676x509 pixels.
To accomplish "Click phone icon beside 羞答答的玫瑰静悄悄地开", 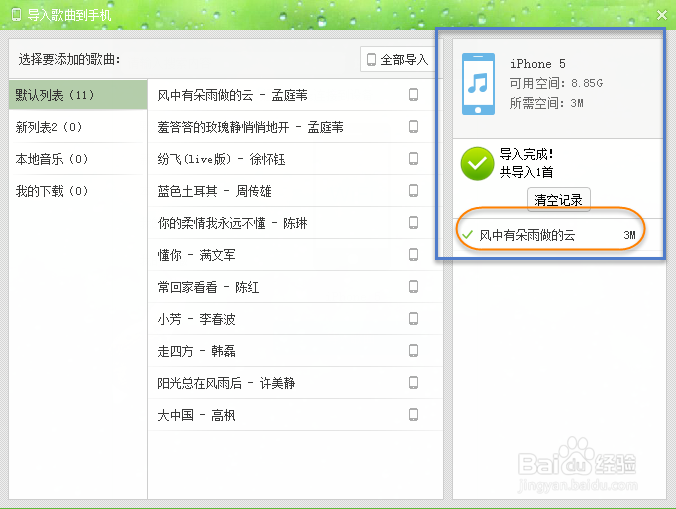I will point(413,127).
